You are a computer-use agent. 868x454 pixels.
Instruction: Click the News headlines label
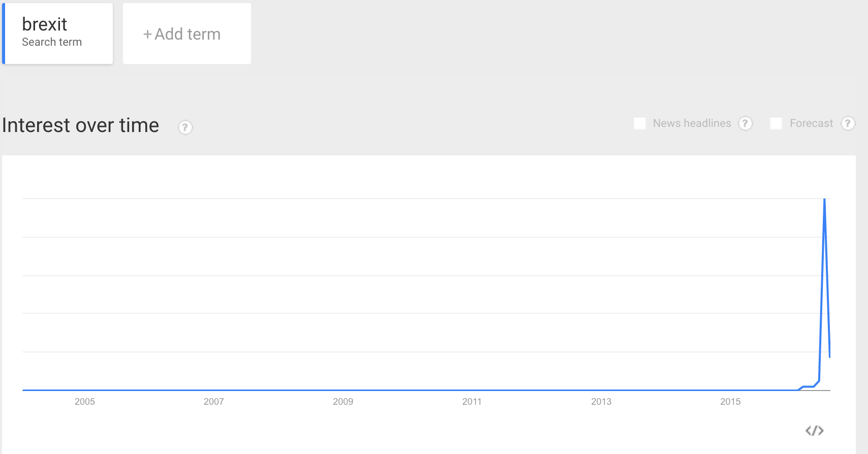[x=692, y=123]
